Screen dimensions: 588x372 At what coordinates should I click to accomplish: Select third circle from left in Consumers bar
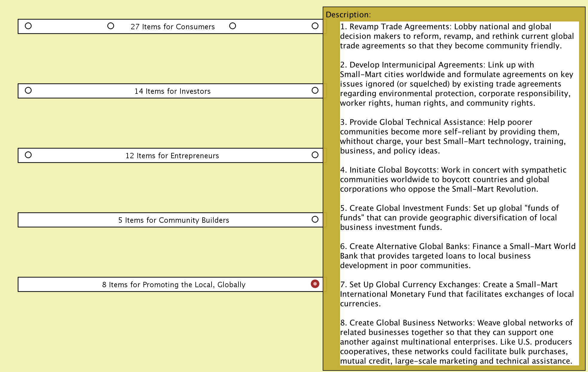coord(232,26)
